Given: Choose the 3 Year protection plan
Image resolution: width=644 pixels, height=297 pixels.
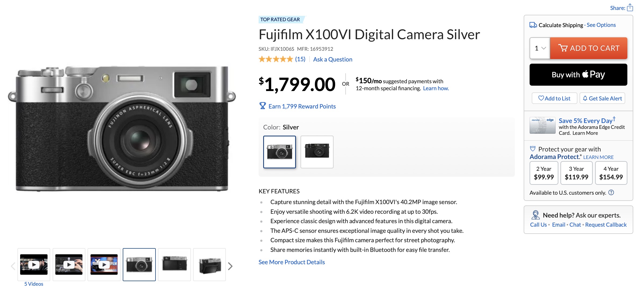Looking at the screenshot, I should [576, 173].
